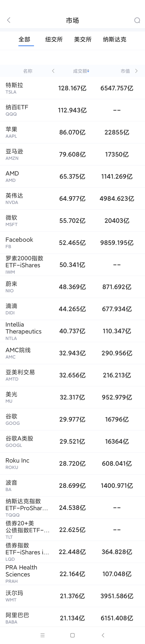Tap Android recent-apps menu icon
Viewport: 145px width, 644px height.
43,635
